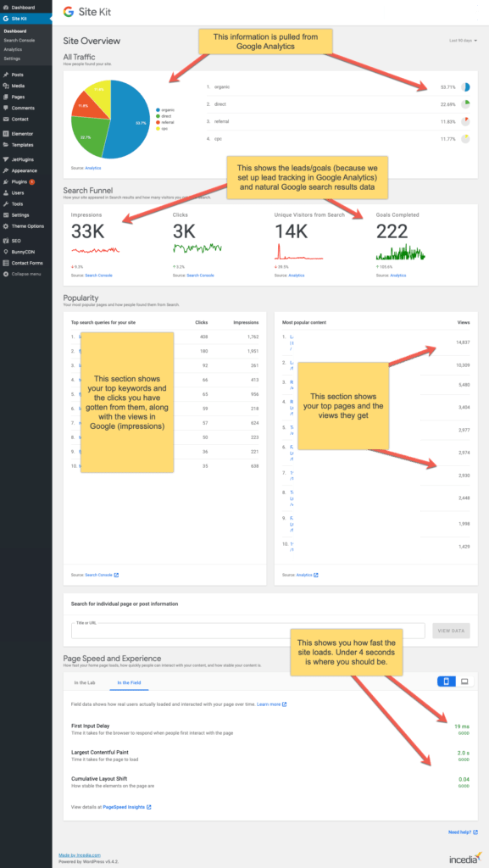Open BunnyCDN icon

click(6, 252)
